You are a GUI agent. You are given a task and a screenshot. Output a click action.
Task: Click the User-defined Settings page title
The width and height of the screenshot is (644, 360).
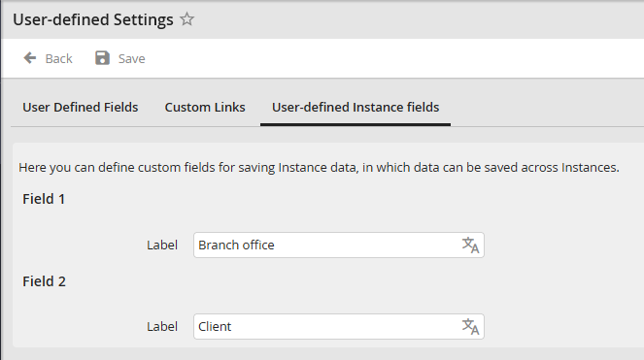[93, 19]
